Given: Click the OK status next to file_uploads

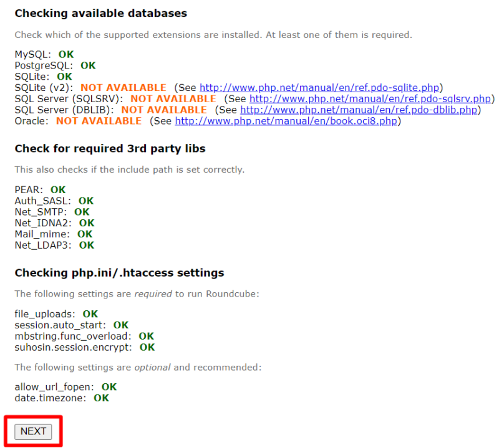Looking at the screenshot, I should pos(90,314).
